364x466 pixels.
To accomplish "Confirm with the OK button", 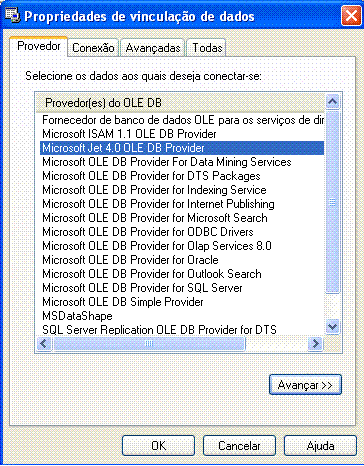I will pos(158,446).
